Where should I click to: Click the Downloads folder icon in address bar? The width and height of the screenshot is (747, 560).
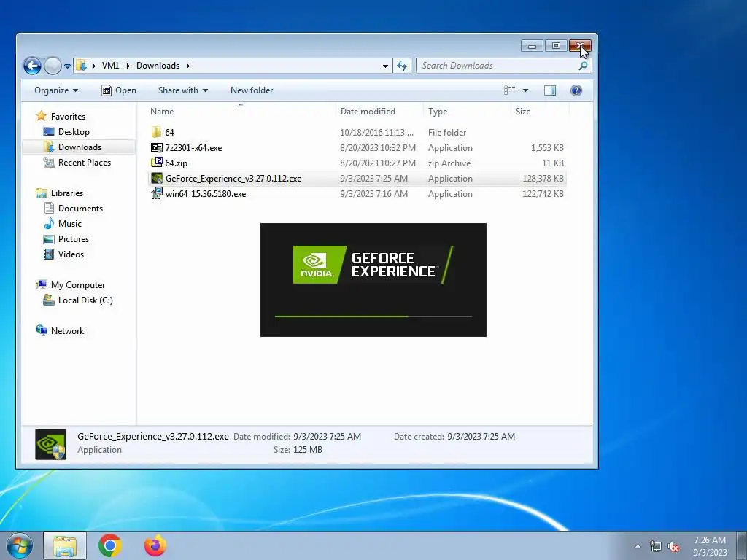click(82, 65)
